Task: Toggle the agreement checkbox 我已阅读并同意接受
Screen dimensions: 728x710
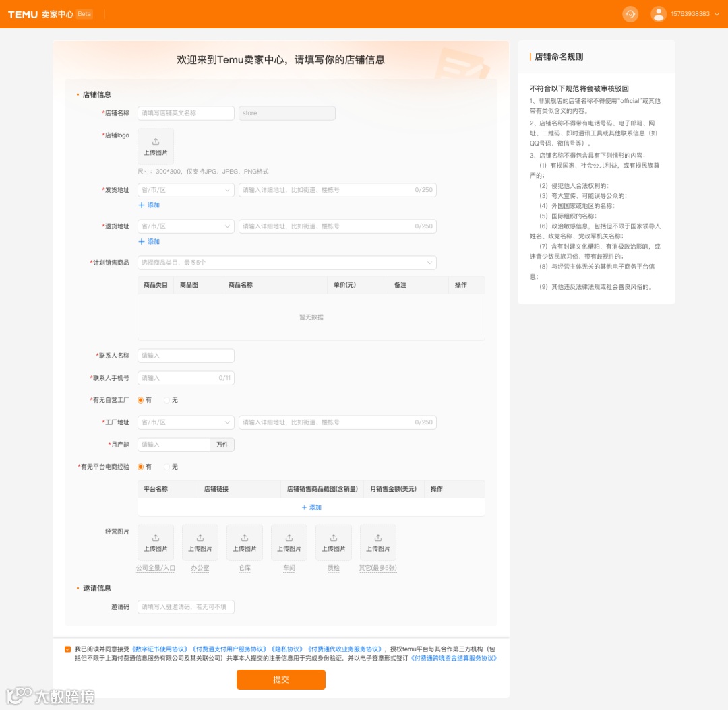Action: tap(68, 649)
